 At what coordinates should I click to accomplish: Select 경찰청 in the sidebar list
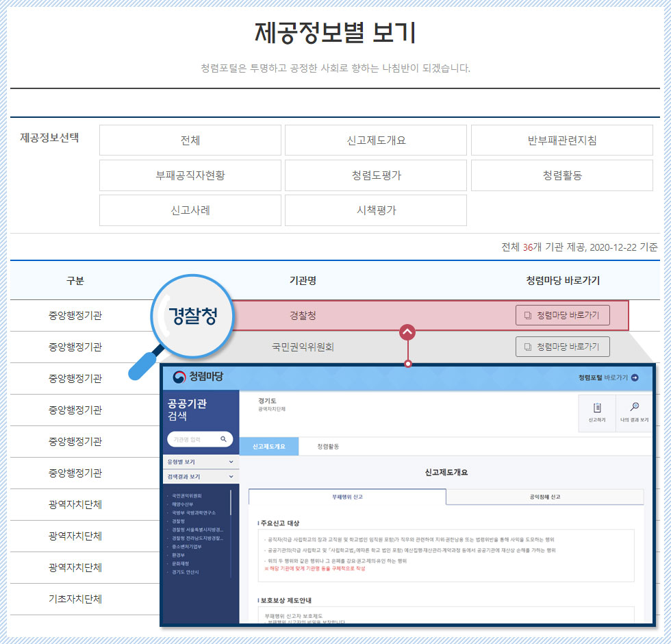(x=178, y=521)
